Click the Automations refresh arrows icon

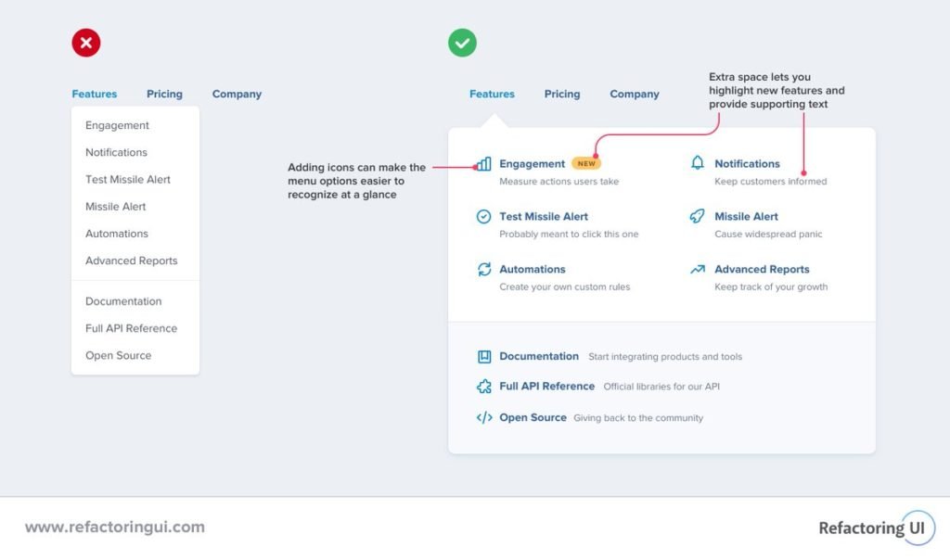(483, 269)
